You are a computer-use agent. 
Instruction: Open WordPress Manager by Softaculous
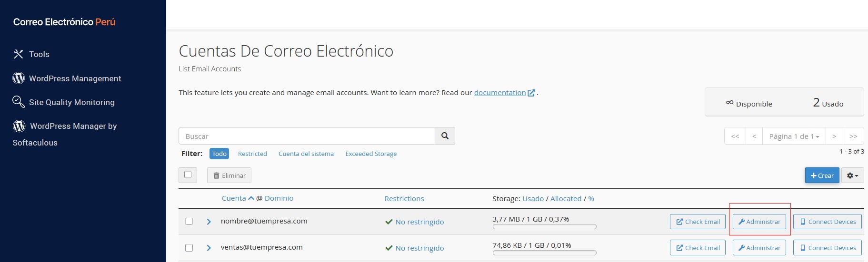[x=65, y=126]
